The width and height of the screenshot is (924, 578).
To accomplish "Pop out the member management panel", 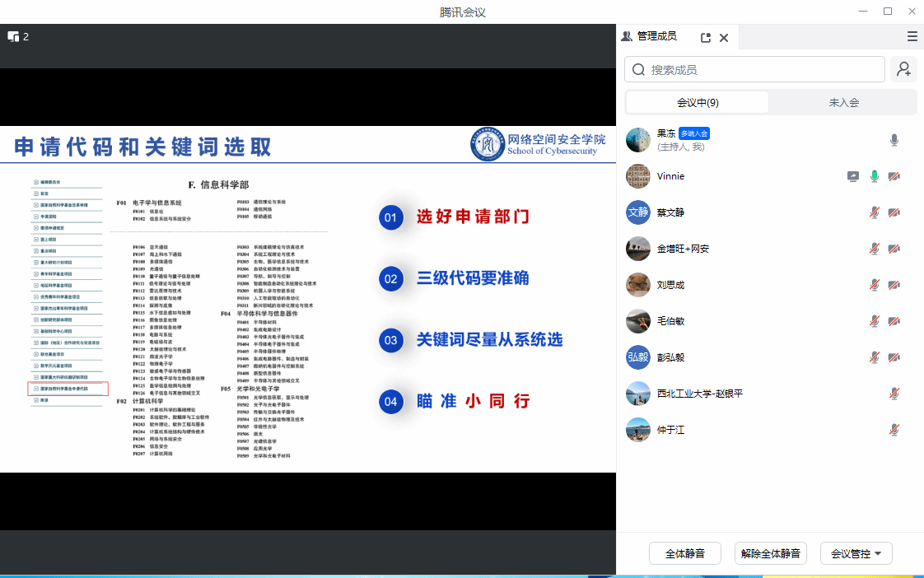I will (706, 37).
